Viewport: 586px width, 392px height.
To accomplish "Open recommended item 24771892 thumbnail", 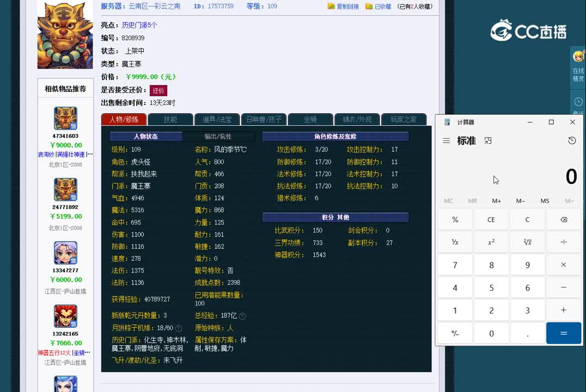I will 65,189.
